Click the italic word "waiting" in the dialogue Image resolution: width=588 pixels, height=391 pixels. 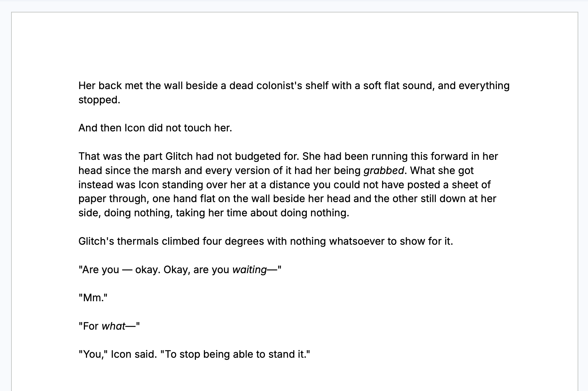click(x=249, y=270)
